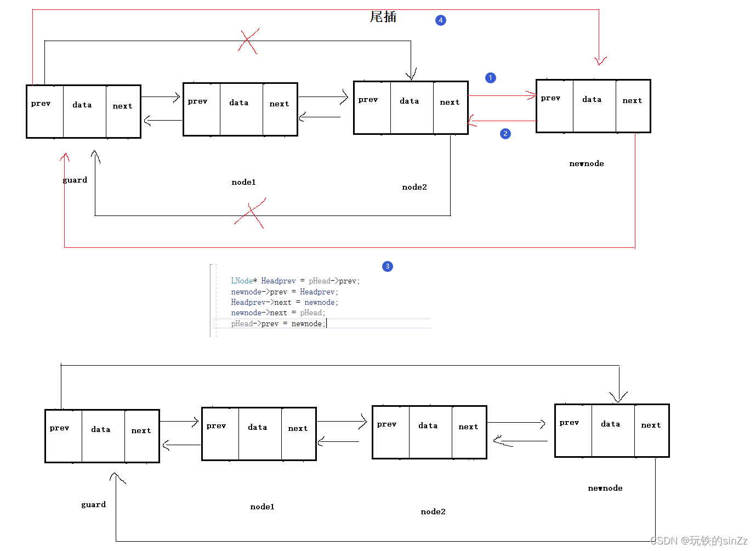The width and height of the screenshot is (756, 551).
Task: Click 'node2' label in the lower diagram
Action: [x=433, y=512]
